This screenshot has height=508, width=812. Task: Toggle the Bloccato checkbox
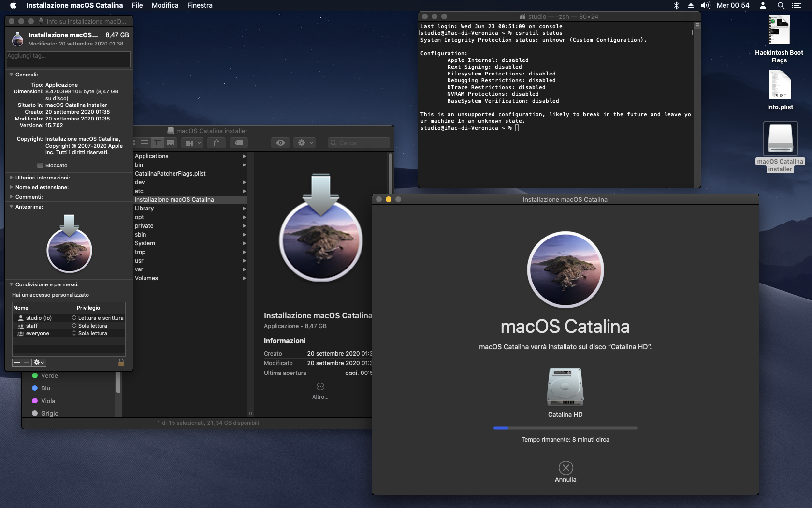pos(40,165)
